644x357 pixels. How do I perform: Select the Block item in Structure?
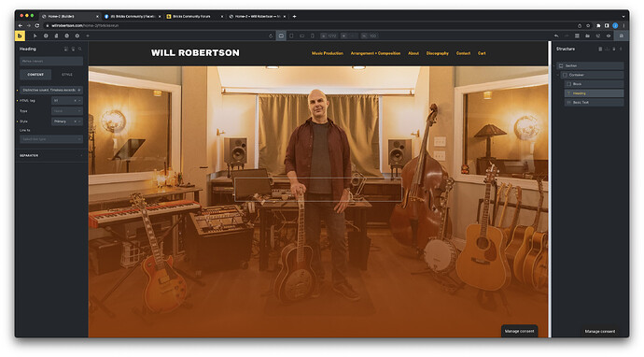(594, 84)
